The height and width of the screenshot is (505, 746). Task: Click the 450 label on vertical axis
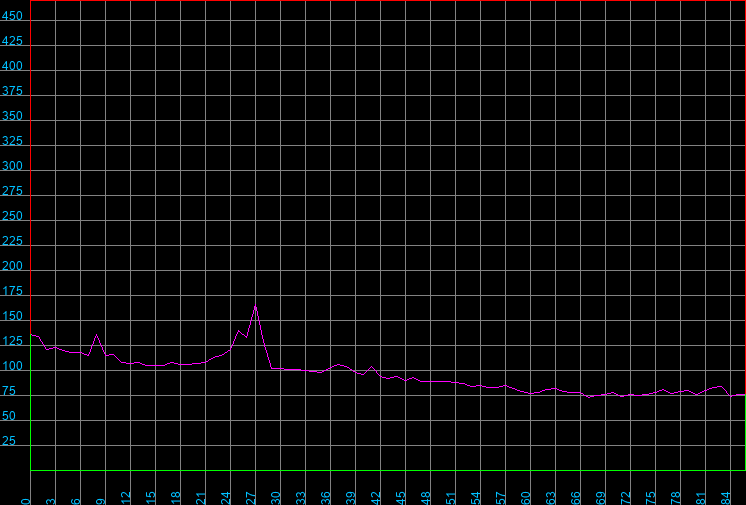(12, 16)
